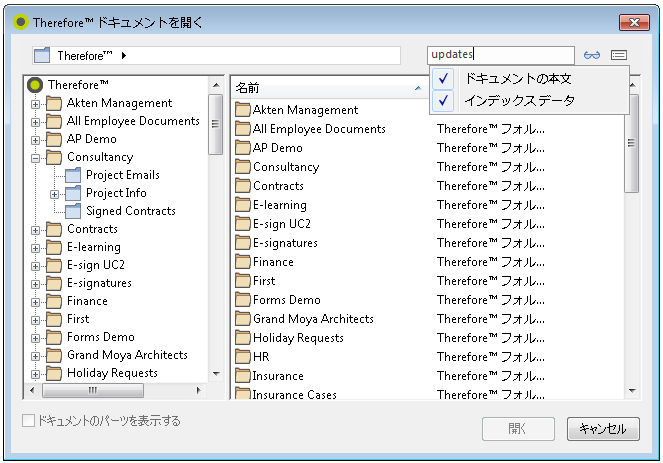Select Insurance Cases in file list

[x=295, y=395]
